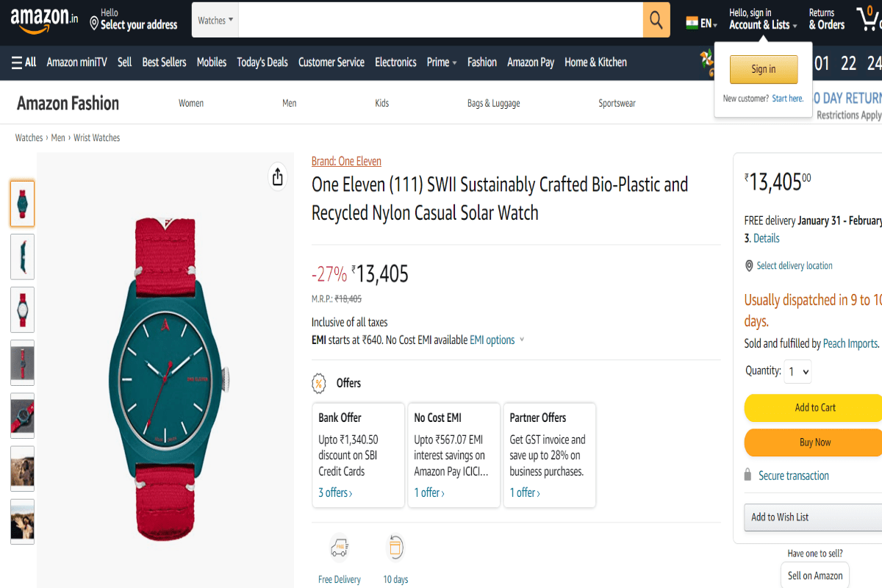Open the Quantity selector dropdown

[797, 372]
